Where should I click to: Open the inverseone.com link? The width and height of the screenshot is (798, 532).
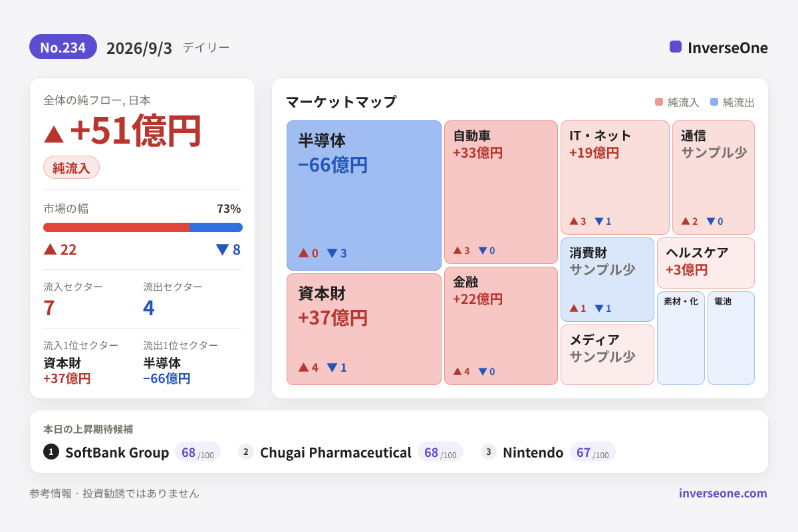click(723, 493)
